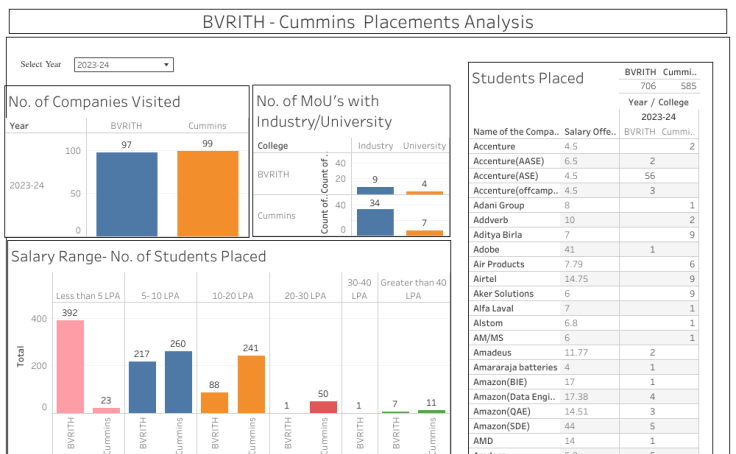The height and width of the screenshot is (454, 736).
Task: Click Cummins University MoU bar with value 7
Action: [x=424, y=233]
